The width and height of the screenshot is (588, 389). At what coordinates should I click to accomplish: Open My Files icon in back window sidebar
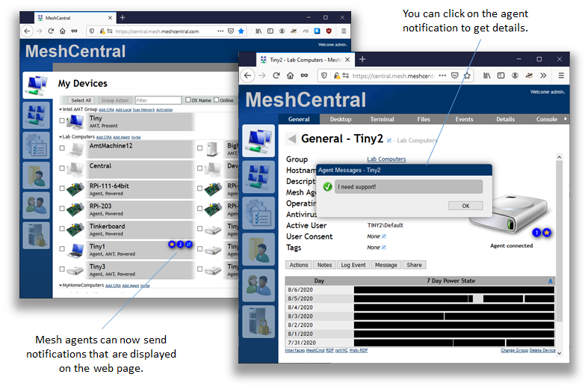[x=36, y=175]
